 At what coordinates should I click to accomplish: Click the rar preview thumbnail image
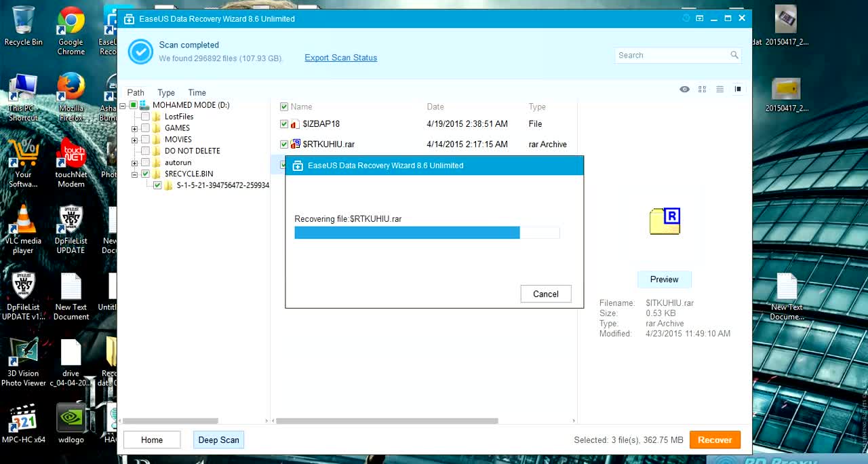click(x=665, y=221)
